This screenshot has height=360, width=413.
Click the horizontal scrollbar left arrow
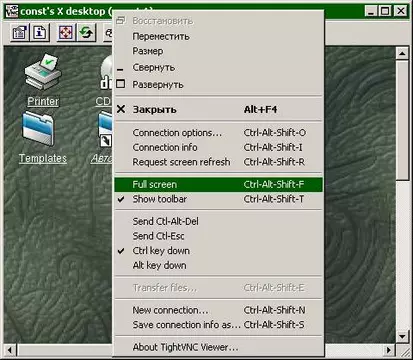coord(10,350)
